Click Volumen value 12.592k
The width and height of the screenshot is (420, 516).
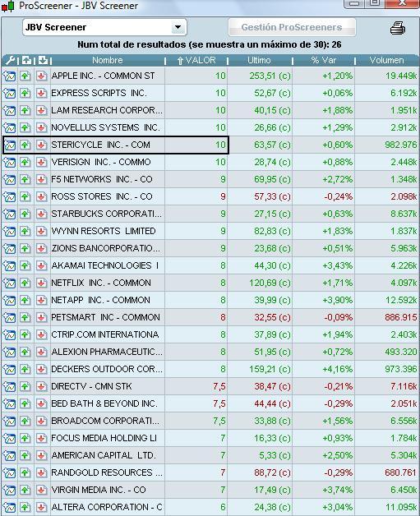401,300
